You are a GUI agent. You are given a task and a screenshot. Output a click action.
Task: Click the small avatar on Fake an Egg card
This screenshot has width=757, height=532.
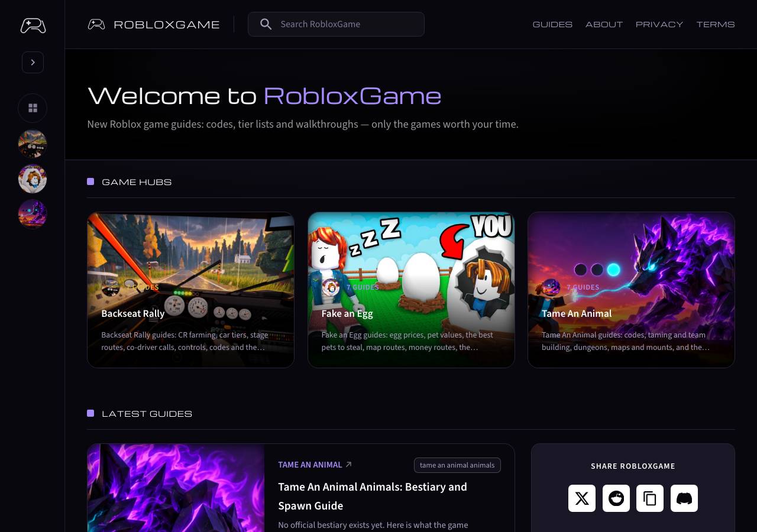click(x=331, y=287)
